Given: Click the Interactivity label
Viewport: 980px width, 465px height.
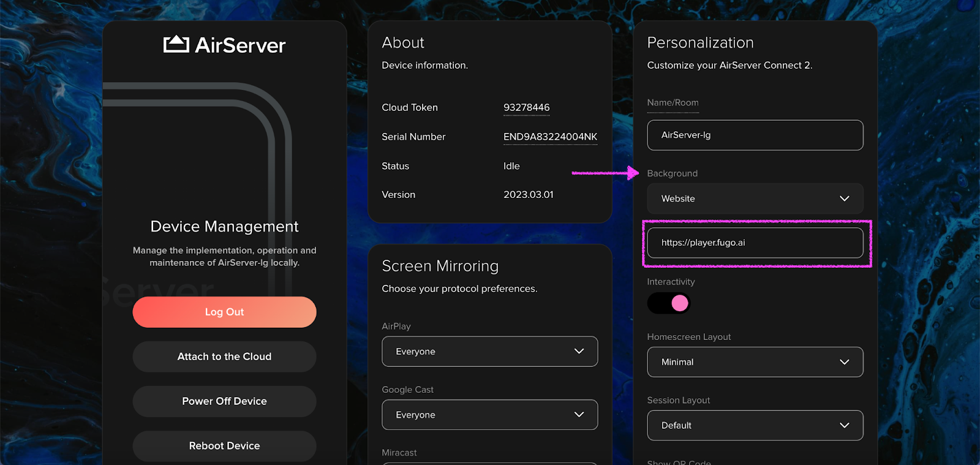Looking at the screenshot, I should (x=671, y=282).
